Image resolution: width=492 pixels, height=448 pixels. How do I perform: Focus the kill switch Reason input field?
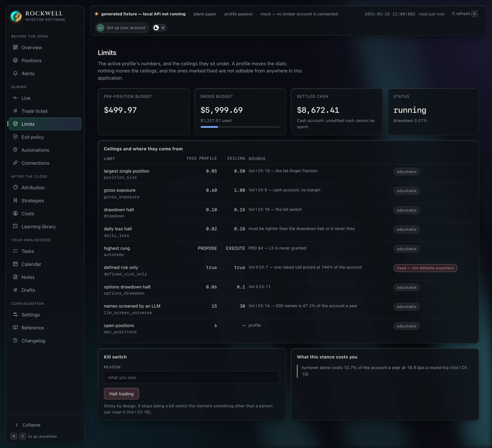click(192, 377)
